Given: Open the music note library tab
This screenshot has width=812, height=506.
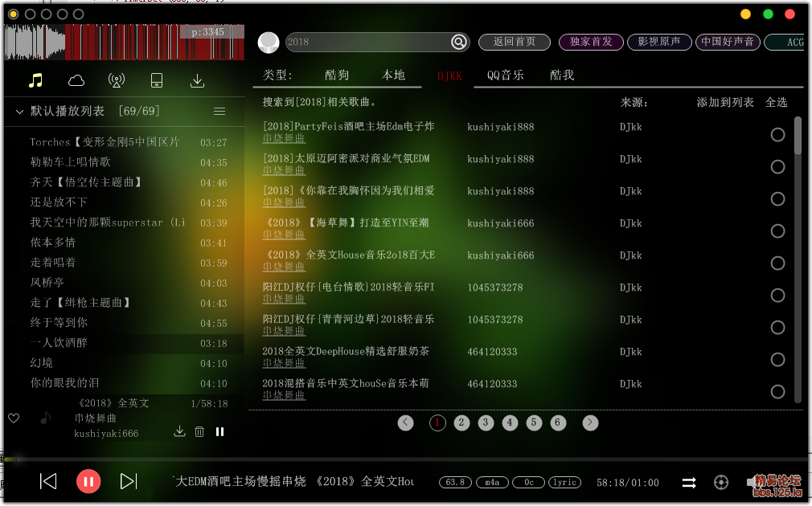Looking at the screenshot, I should (x=35, y=80).
